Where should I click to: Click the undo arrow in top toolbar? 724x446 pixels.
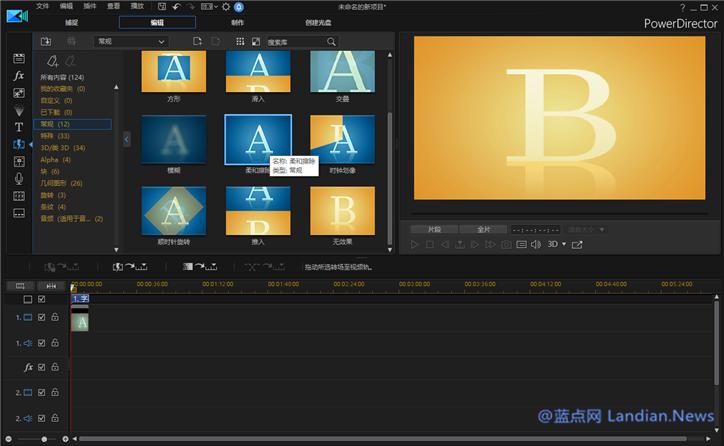click(x=176, y=6)
